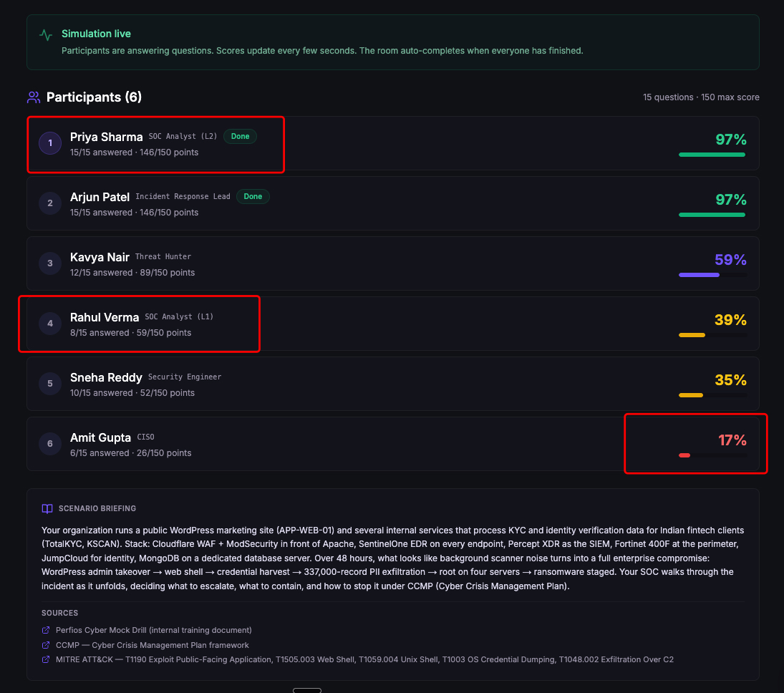Click Amit Gupta's rank badge 6
The width and height of the screenshot is (784, 693).
tap(49, 443)
